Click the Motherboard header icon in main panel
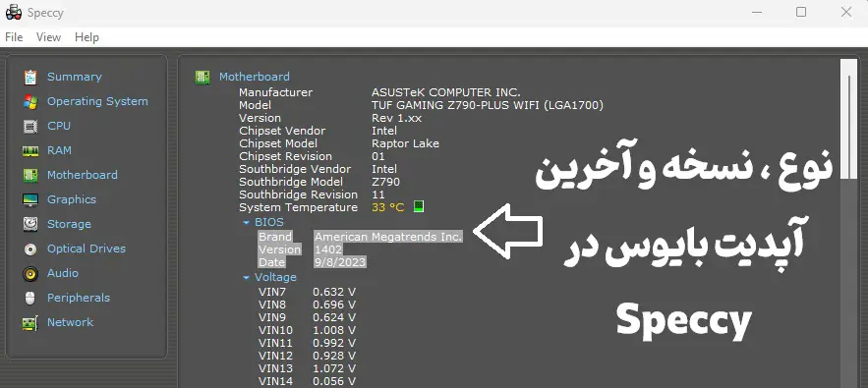868x388 pixels. 203,77
